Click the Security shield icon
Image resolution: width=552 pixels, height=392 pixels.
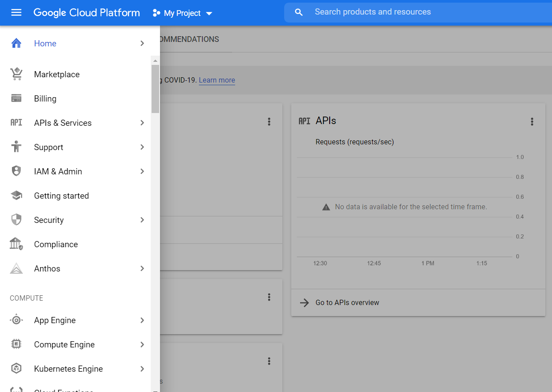tap(16, 220)
